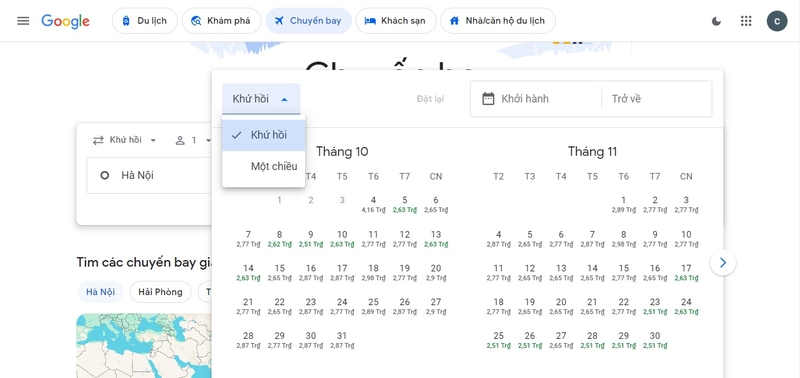Viewport: 800px width, 378px height.
Task: Select October 5 priced 2,63 Trđ
Action: click(x=405, y=204)
